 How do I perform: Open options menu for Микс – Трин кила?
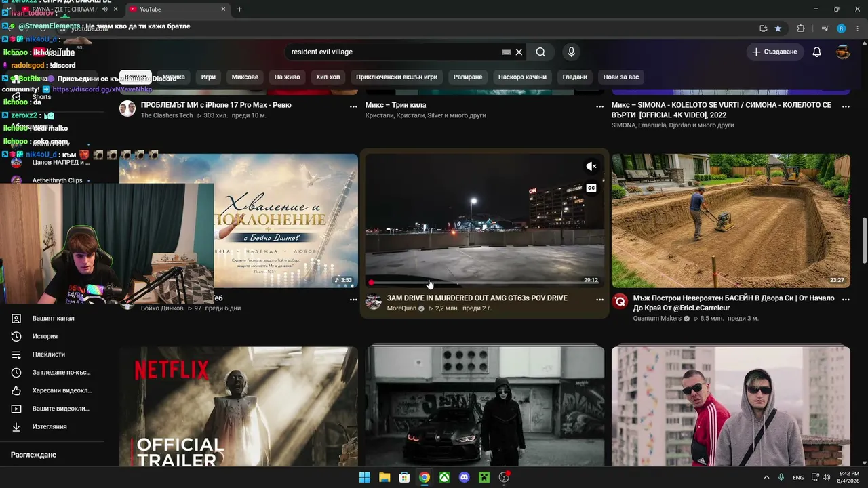click(x=599, y=106)
